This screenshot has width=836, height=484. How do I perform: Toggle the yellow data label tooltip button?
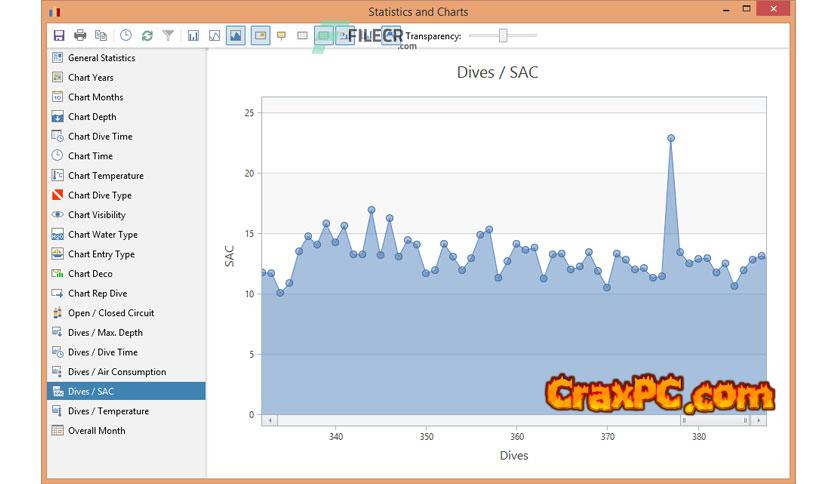click(x=281, y=36)
